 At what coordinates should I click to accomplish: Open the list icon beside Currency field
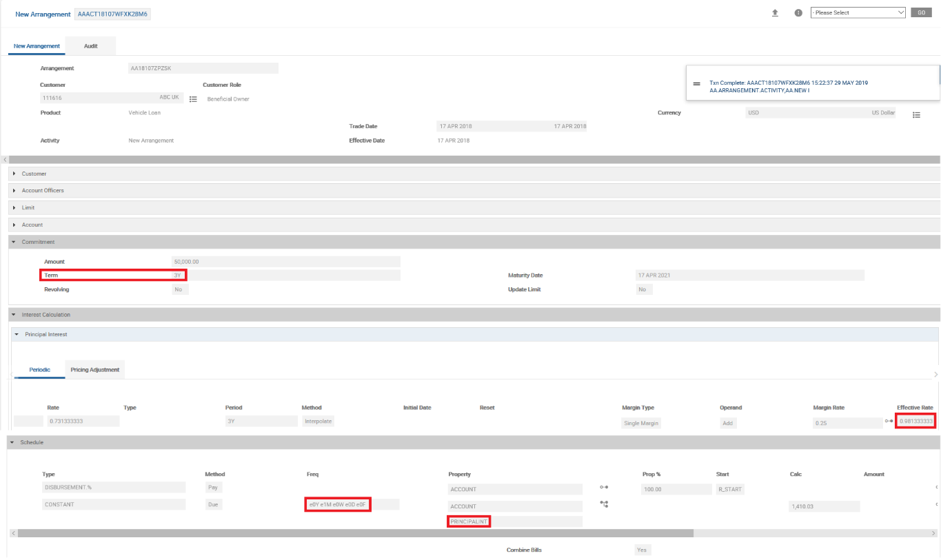916,115
